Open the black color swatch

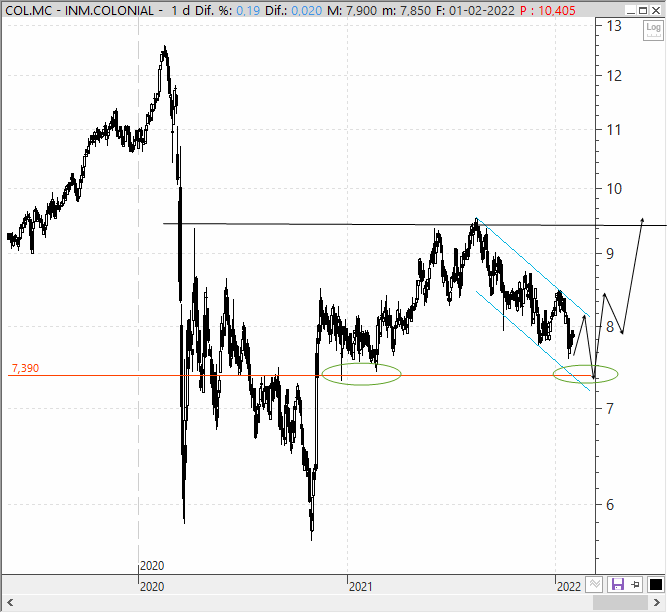pyautogui.click(x=656, y=584)
